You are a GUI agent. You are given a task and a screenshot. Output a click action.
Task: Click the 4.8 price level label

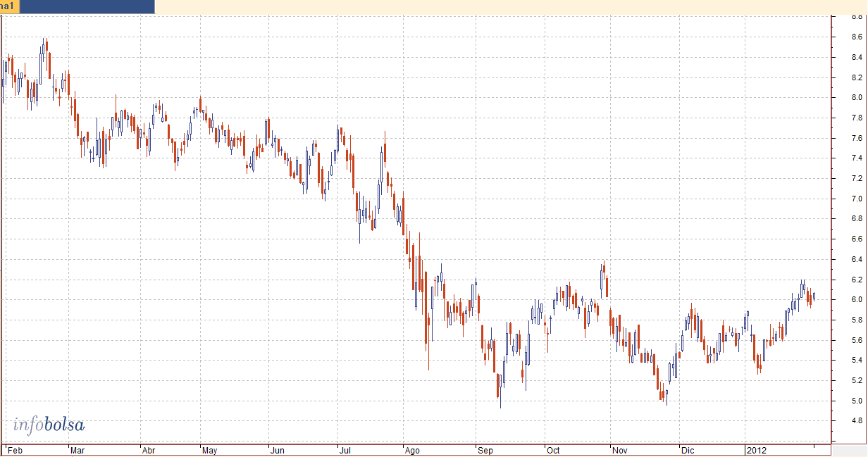point(857,422)
